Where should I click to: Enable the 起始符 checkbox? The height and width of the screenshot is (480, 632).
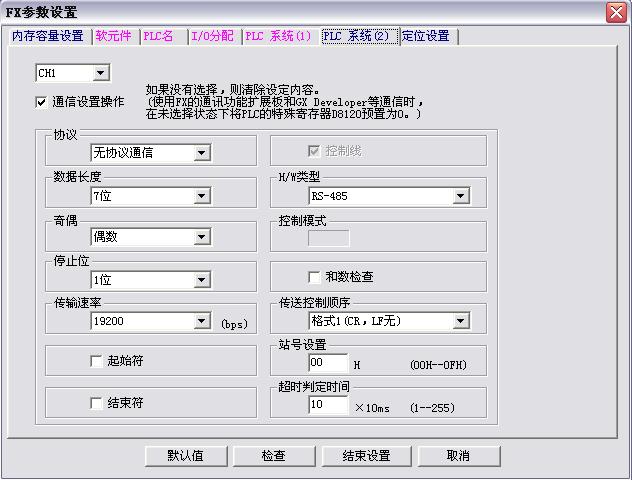coord(96,360)
